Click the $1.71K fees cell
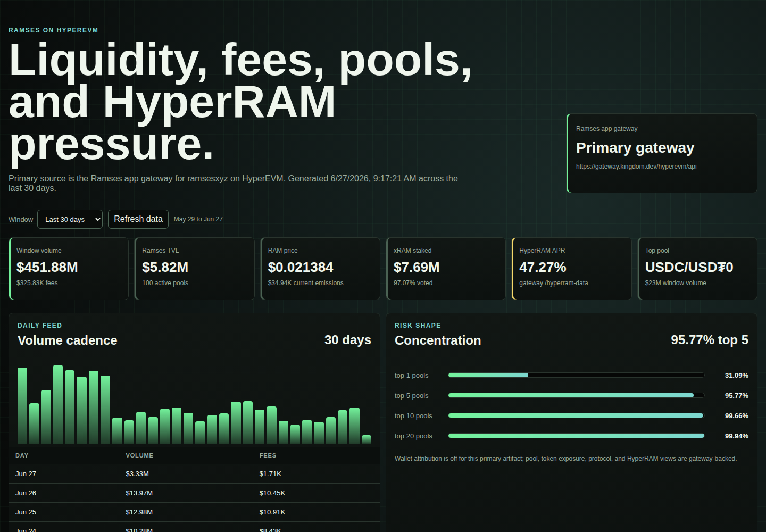 (x=270, y=474)
